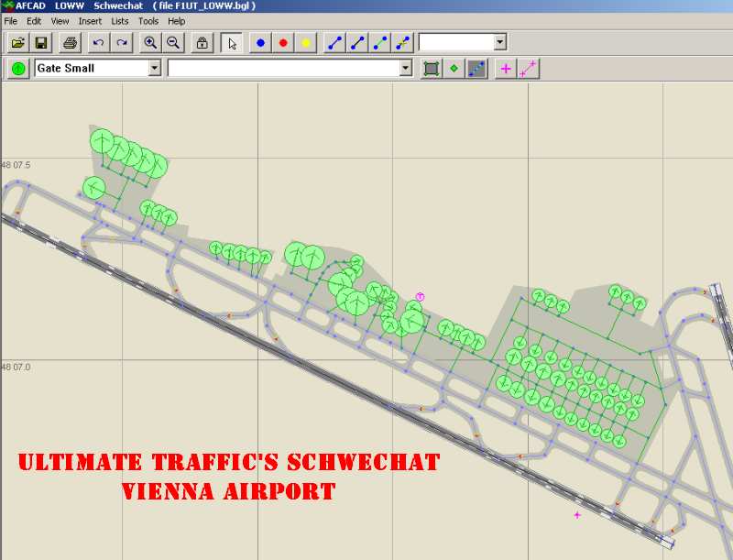Click the Undo arrow icon

[98, 43]
